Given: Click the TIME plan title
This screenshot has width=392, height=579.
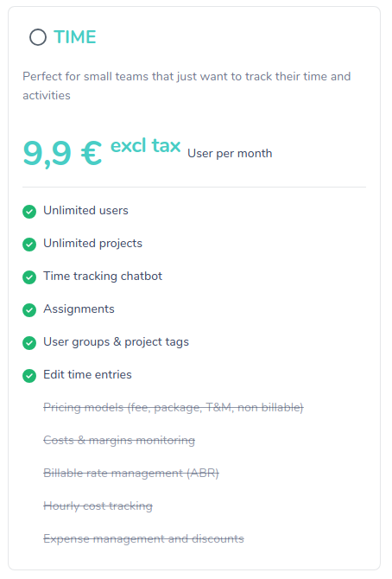Looking at the screenshot, I should pos(75,37).
